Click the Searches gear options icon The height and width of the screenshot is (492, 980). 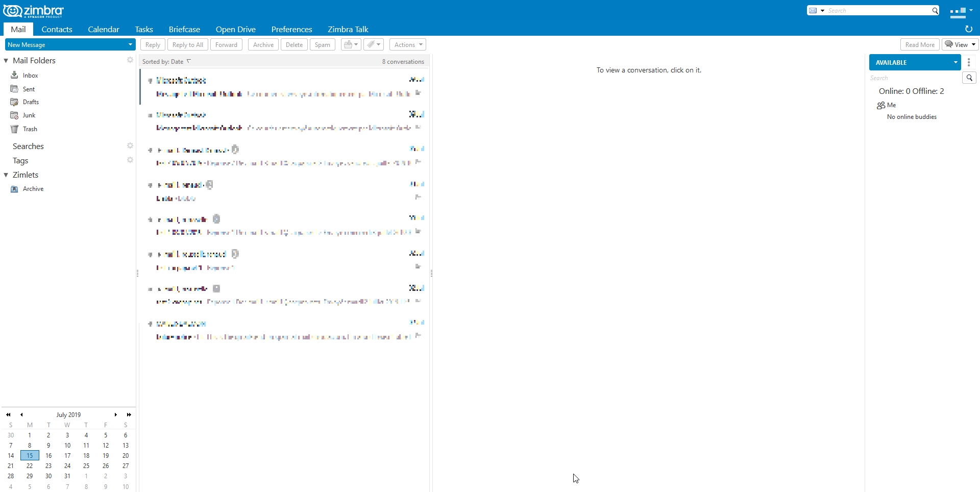[x=130, y=146]
